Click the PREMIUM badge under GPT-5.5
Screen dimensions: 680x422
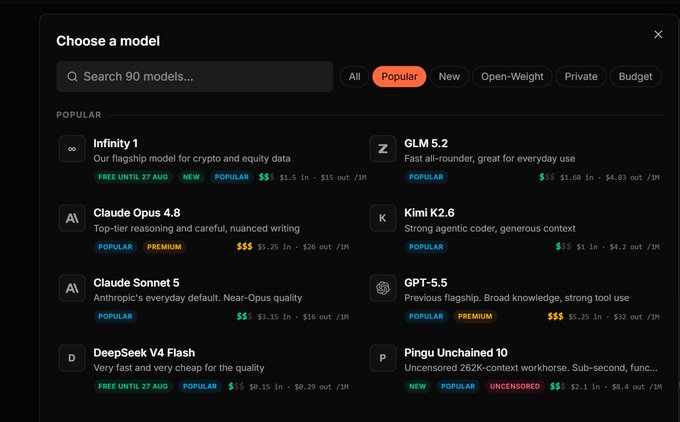coord(475,316)
